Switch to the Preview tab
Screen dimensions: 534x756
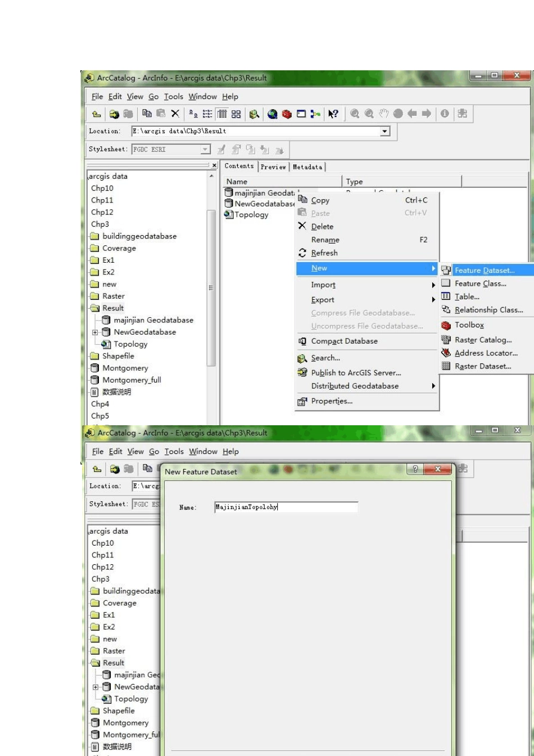[x=273, y=167]
